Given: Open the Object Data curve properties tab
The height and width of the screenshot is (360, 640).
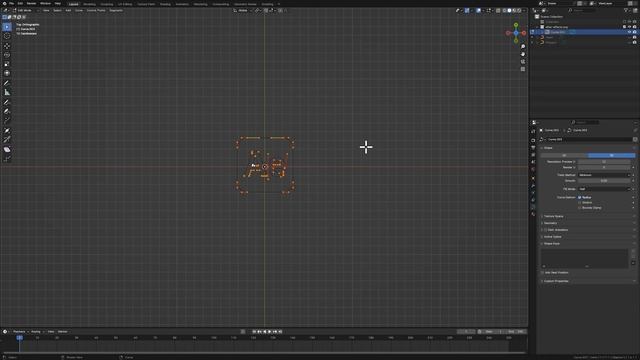Looking at the screenshot, I should click(533, 207).
